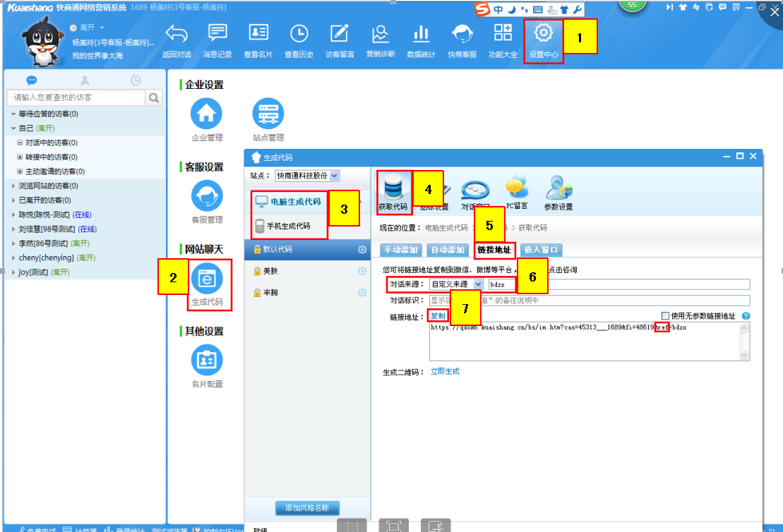Expand 转接中的访客(0) node
This screenshot has height=532, width=783.
pyautogui.click(x=20, y=157)
